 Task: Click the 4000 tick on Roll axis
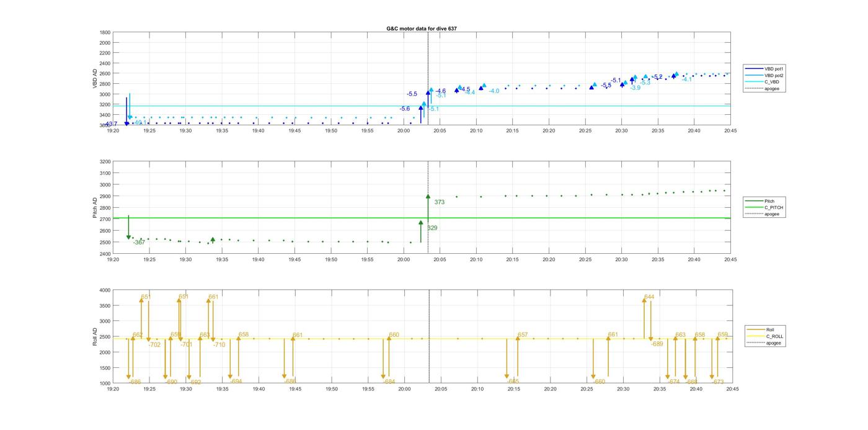click(x=105, y=290)
